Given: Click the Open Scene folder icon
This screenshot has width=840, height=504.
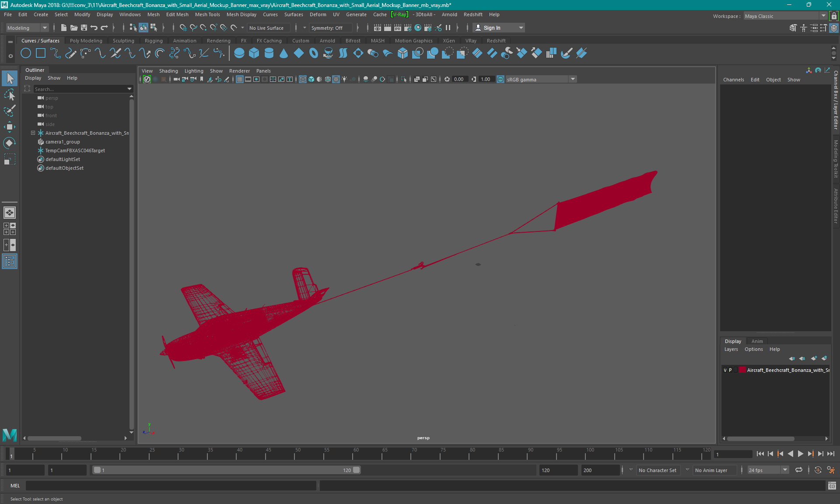Looking at the screenshot, I should click(x=74, y=28).
